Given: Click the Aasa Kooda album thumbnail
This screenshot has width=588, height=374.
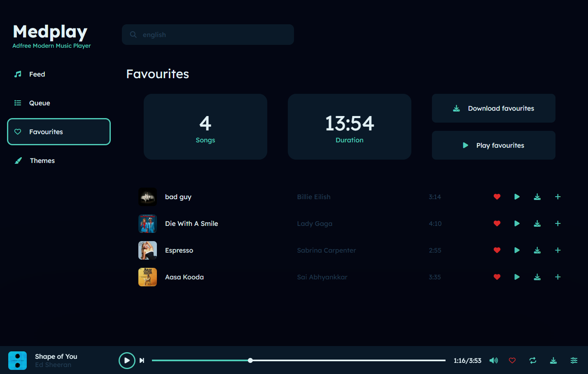Looking at the screenshot, I should point(147,277).
